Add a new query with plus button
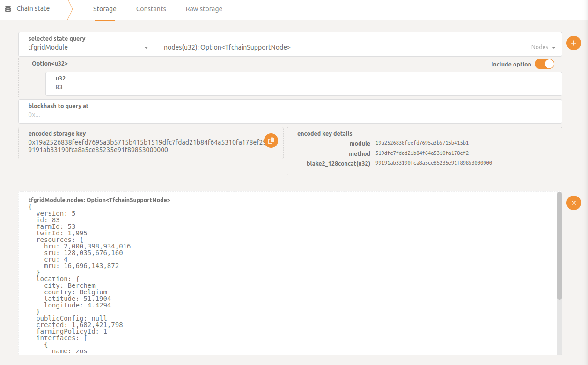This screenshot has width=588, height=365. pos(573,44)
